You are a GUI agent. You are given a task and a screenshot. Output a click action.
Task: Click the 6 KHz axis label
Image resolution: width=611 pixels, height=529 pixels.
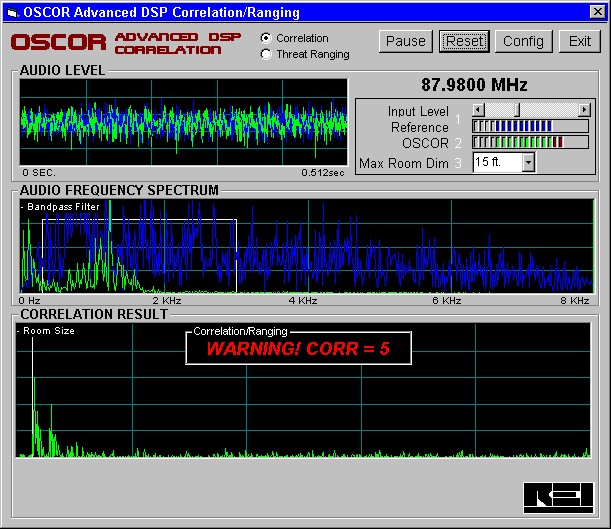[447, 301]
